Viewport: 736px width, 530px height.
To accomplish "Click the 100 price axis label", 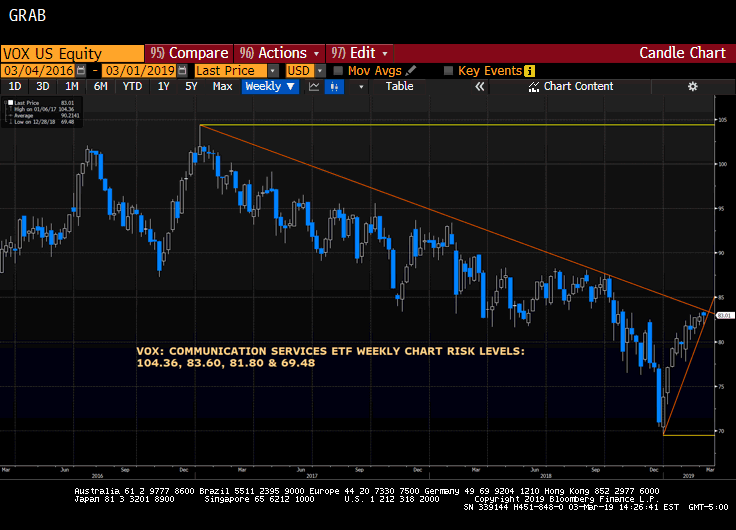I will click(722, 164).
